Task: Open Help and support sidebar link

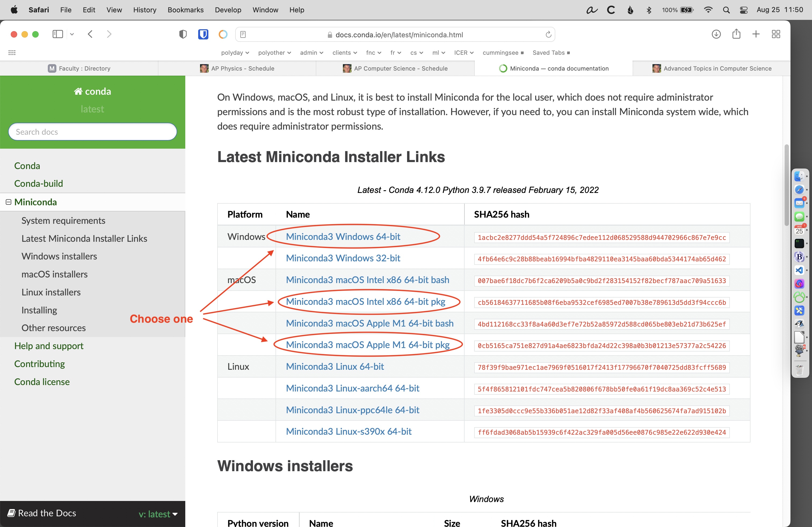Action: tap(49, 346)
